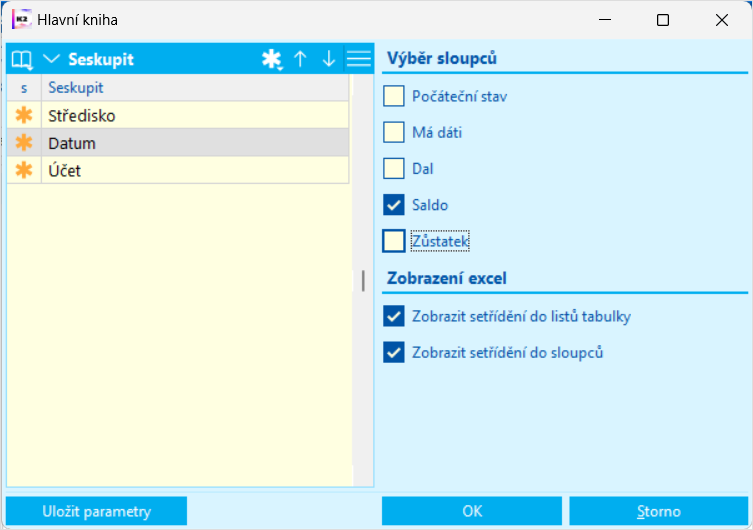The height and width of the screenshot is (530, 753).
Task: Disable Zobrazit setřídění do listů tabulky
Action: [394, 317]
